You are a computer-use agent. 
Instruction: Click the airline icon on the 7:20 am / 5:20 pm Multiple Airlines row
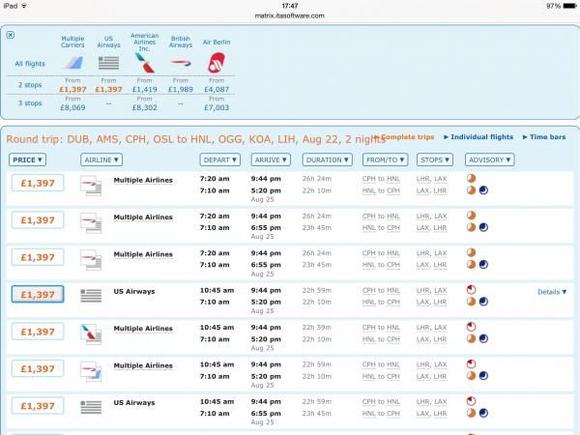pos(91,185)
